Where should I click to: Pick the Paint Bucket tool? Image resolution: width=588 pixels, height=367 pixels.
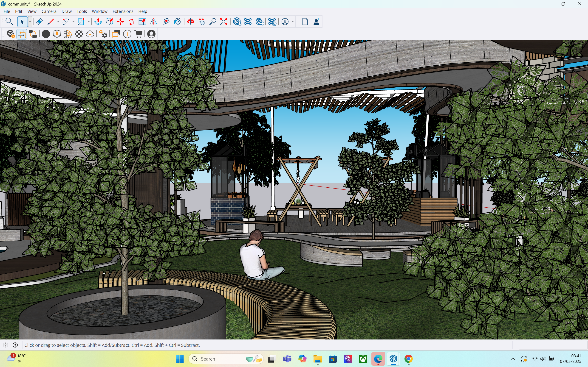(x=177, y=22)
